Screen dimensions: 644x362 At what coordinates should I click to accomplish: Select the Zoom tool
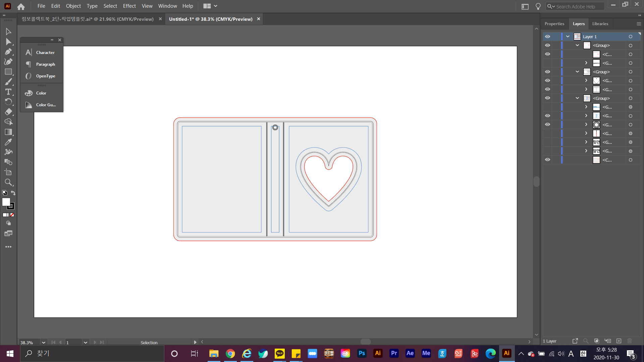tap(8, 182)
